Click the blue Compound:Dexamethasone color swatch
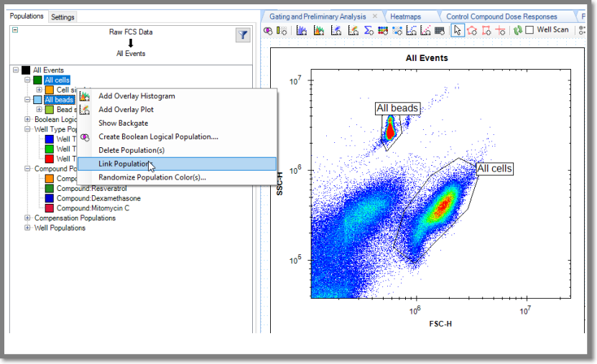 pos(49,198)
